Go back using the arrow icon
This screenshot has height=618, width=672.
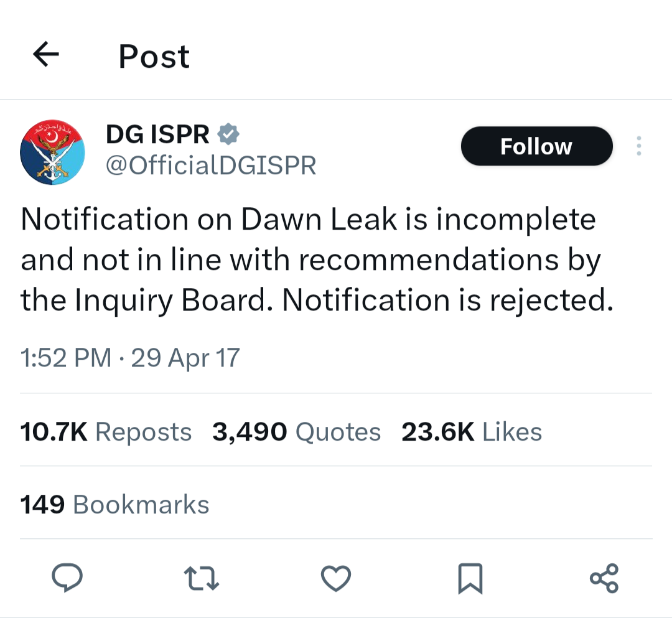(x=46, y=54)
